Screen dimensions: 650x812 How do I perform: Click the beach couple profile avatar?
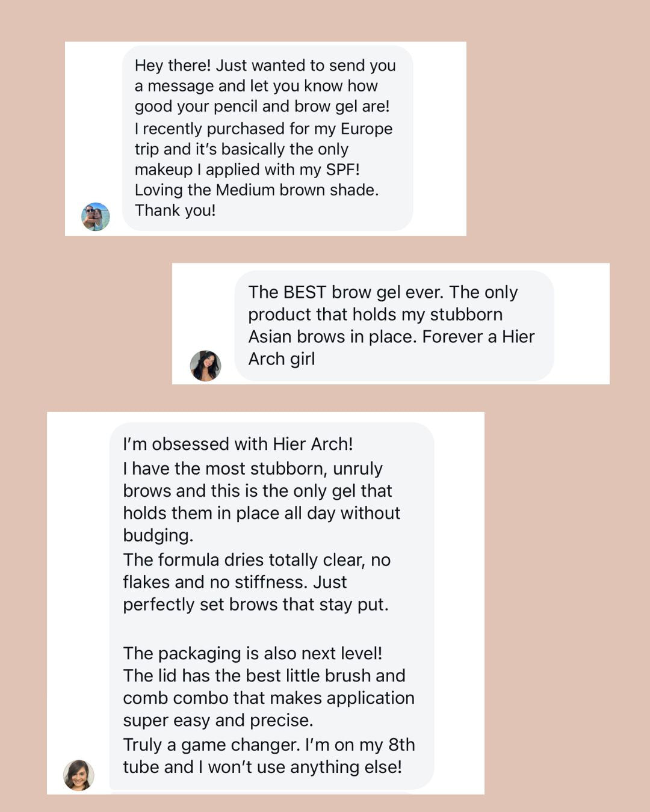96,217
